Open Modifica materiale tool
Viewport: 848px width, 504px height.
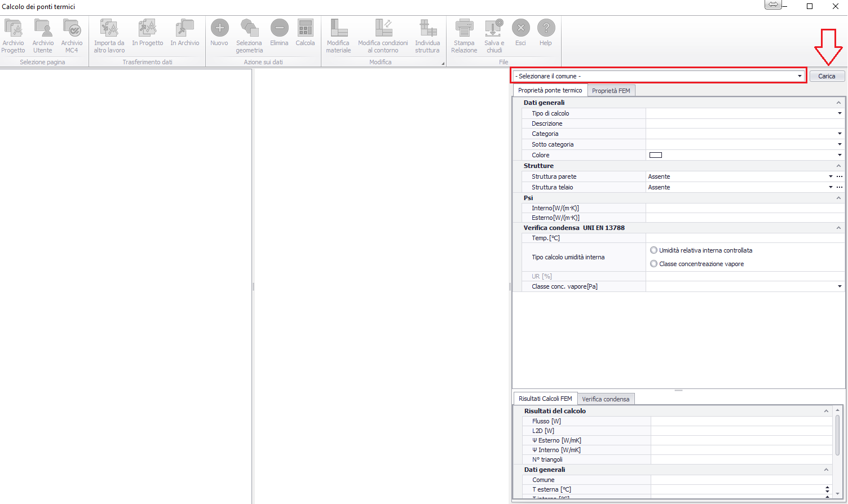tap(338, 36)
